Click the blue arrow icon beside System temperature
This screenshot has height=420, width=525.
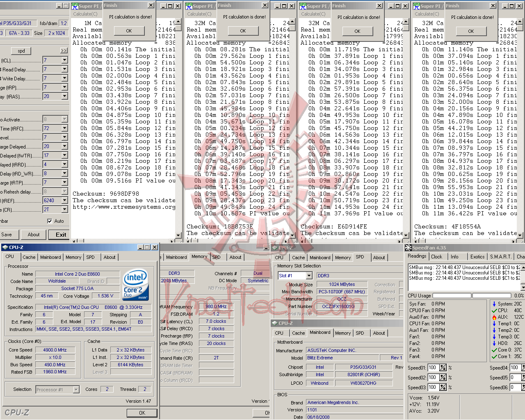(494, 304)
